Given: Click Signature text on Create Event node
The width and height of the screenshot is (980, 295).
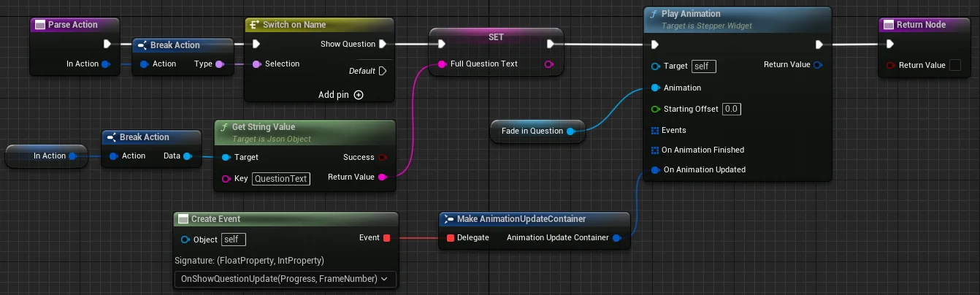Looking at the screenshot, I should [249, 261].
